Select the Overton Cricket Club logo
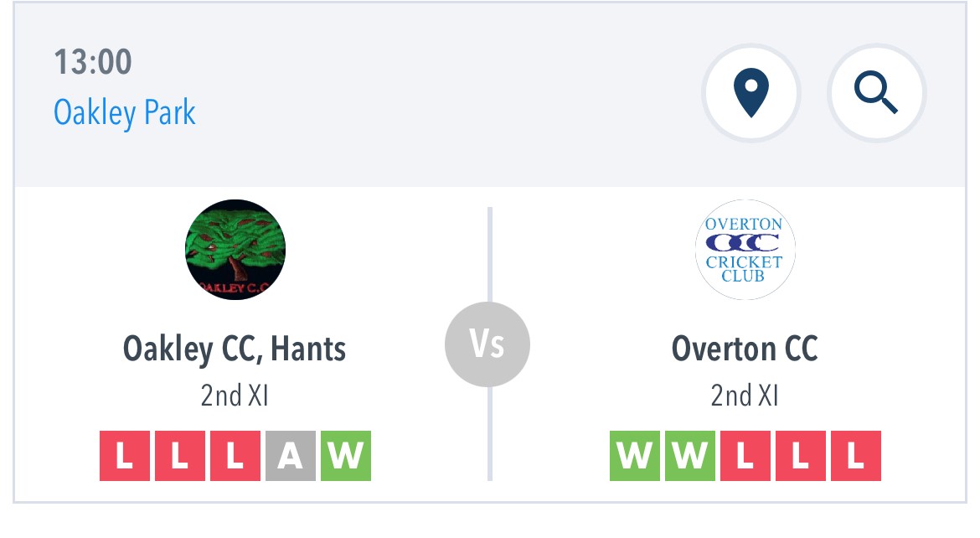This screenshot has width=980, height=538. (745, 250)
